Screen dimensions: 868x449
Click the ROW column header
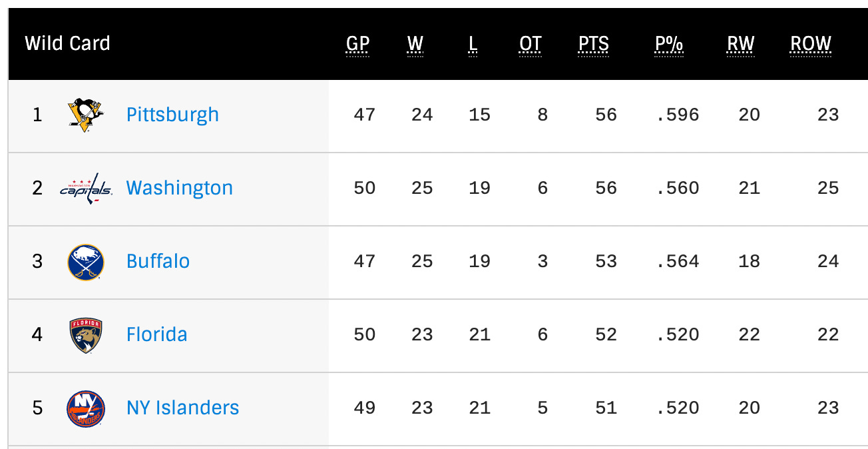811,45
